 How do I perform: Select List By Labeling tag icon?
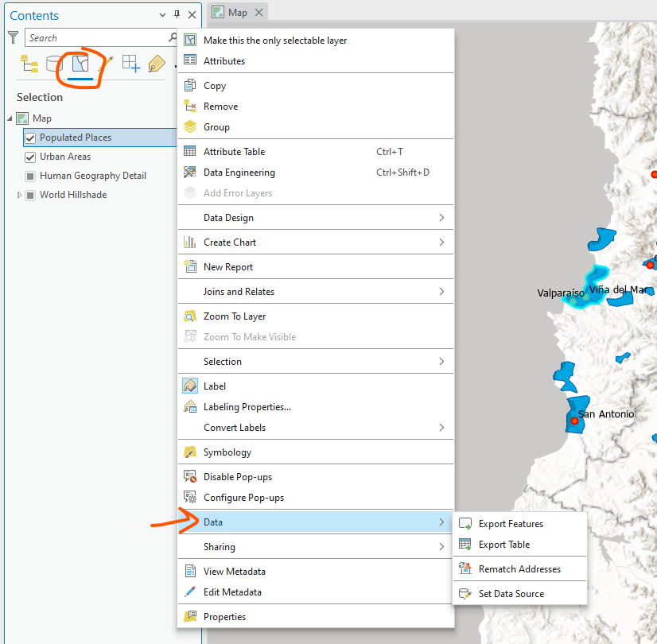click(x=156, y=64)
